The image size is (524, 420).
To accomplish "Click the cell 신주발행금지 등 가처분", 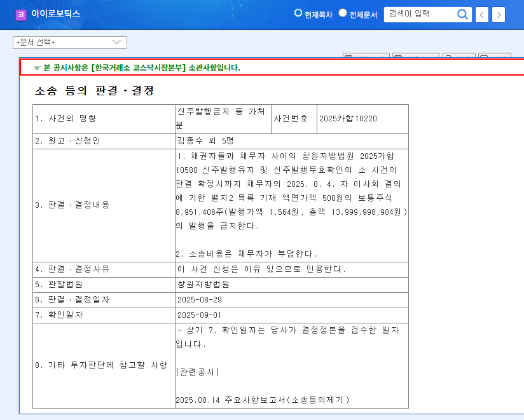I will [223, 119].
